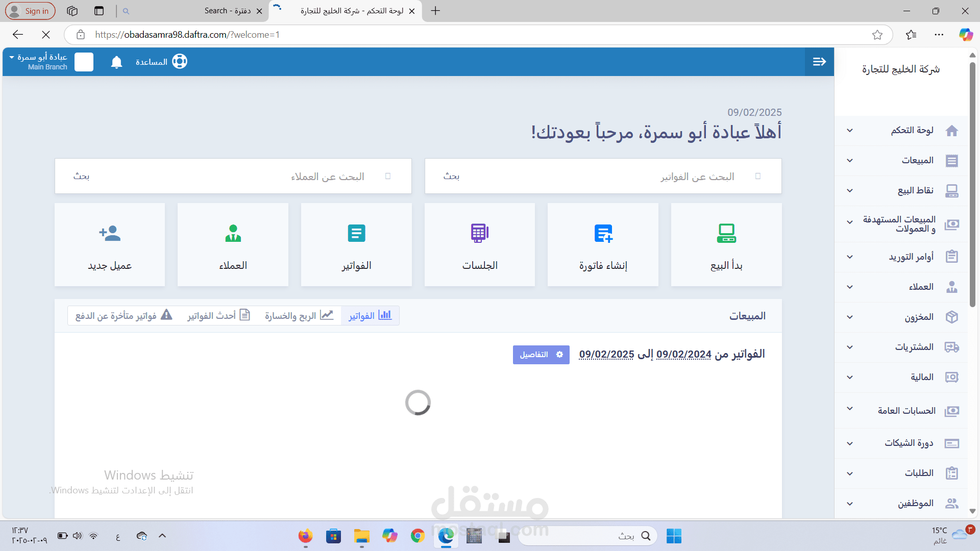Open Google Chrome from the taskbar

point(418,536)
